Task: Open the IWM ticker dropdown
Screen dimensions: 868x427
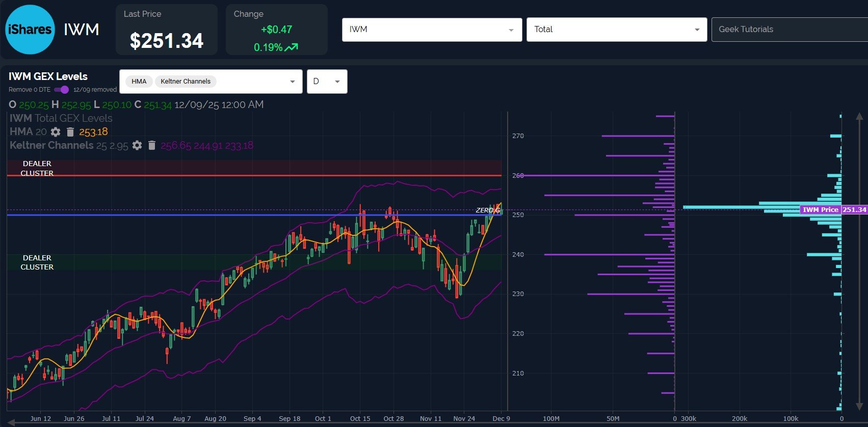Action: (x=432, y=30)
